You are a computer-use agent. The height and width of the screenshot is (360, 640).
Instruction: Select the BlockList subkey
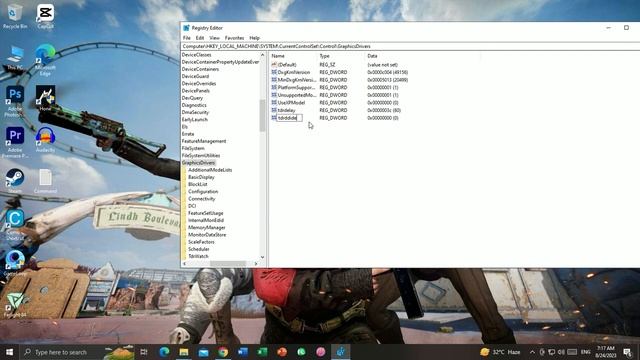coord(198,184)
